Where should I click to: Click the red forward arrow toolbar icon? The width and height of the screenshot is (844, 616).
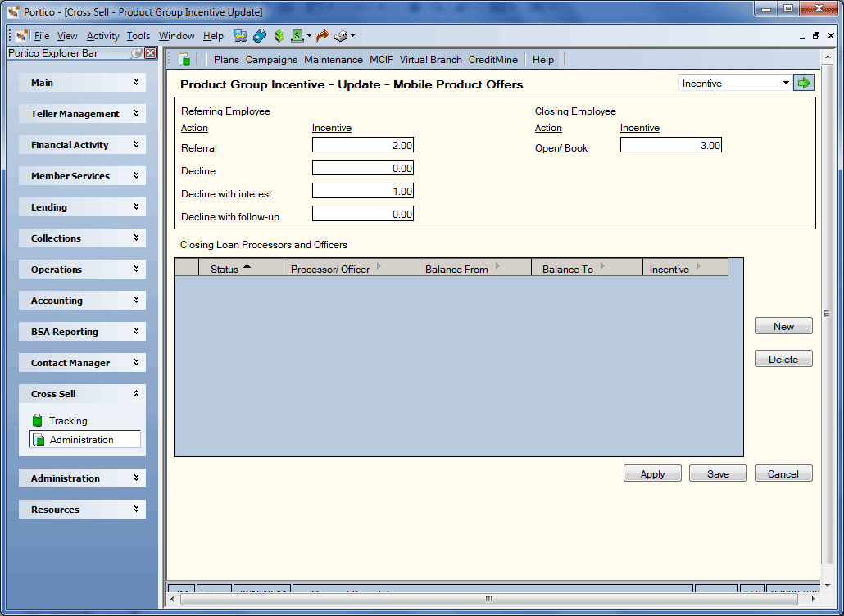click(x=322, y=36)
